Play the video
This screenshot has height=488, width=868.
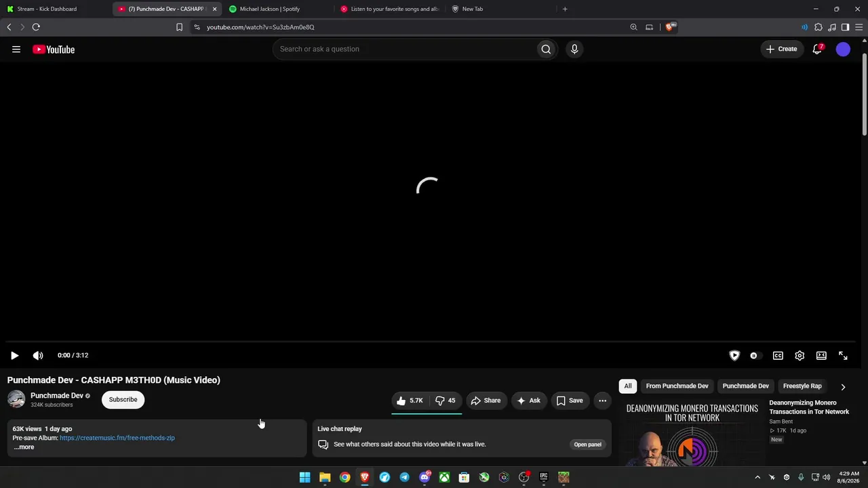point(14,355)
